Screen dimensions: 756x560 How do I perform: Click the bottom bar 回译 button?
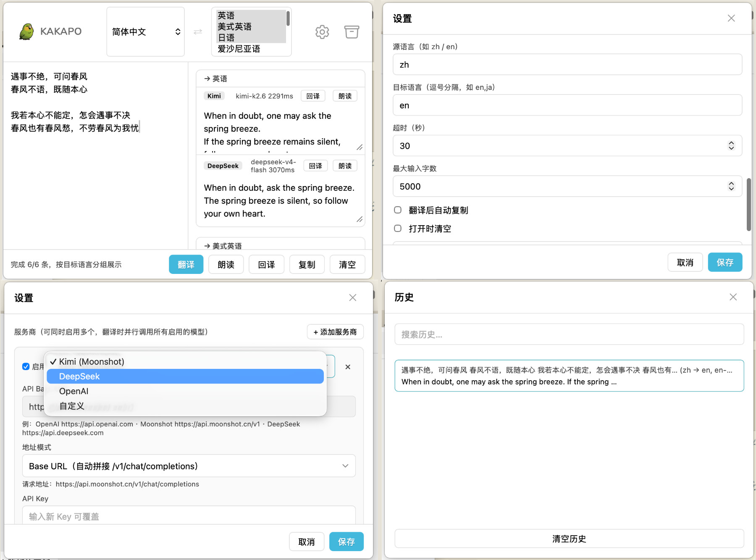click(266, 265)
